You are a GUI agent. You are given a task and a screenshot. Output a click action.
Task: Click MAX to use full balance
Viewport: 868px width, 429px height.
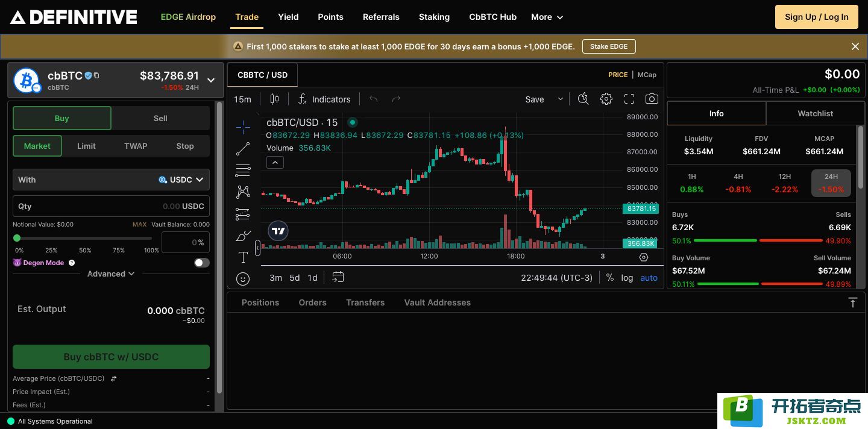tap(139, 224)
